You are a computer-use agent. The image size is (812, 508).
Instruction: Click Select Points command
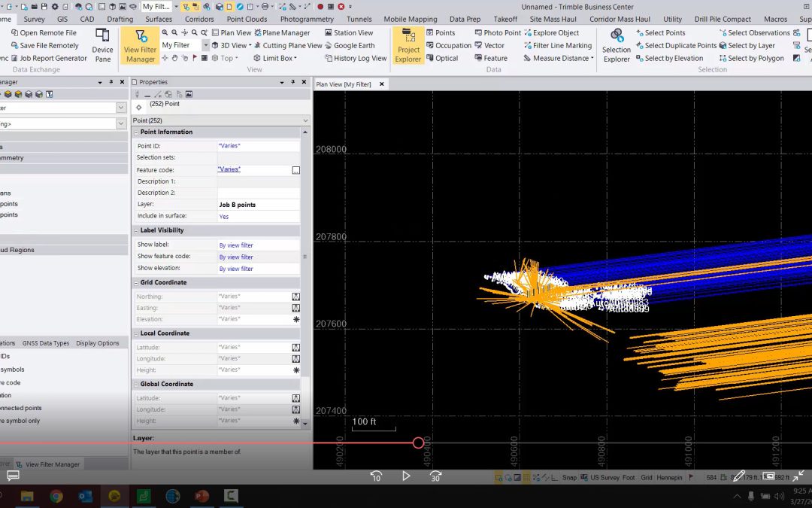click(x=660, y=32)
